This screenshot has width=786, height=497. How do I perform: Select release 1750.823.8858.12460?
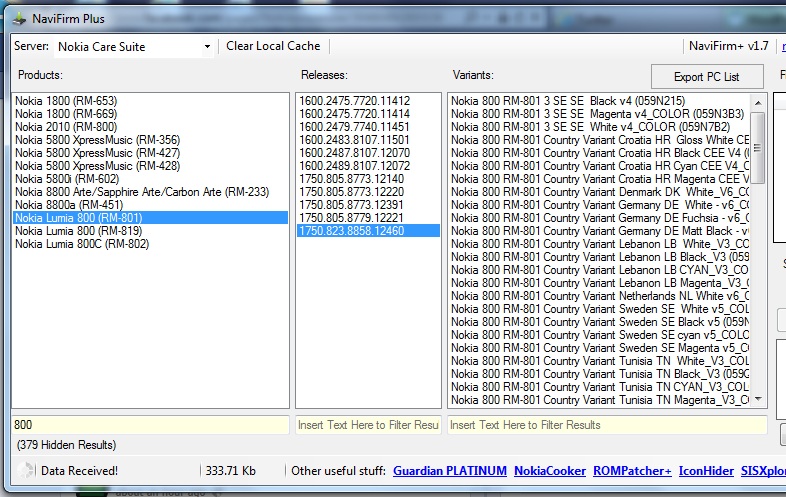tap(368, 231)
